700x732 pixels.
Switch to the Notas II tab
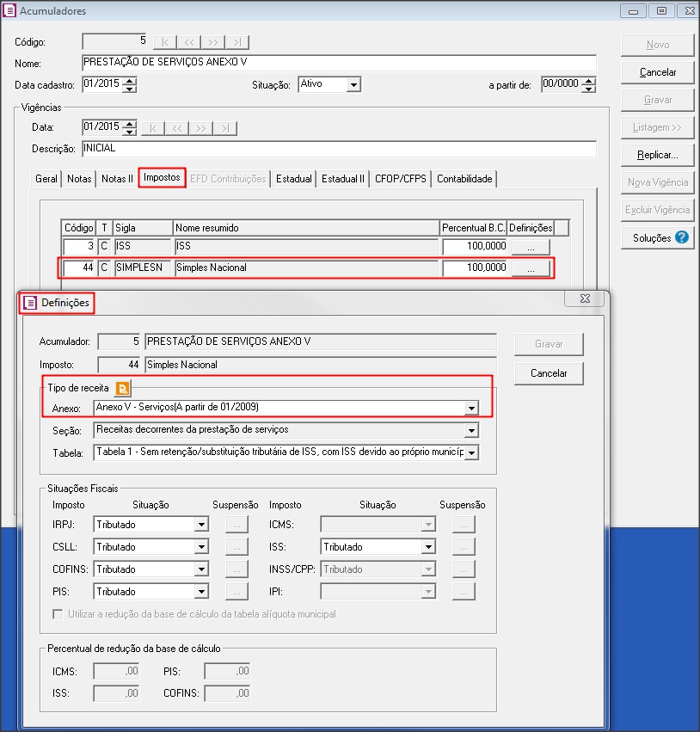click(x=117, y=179)
